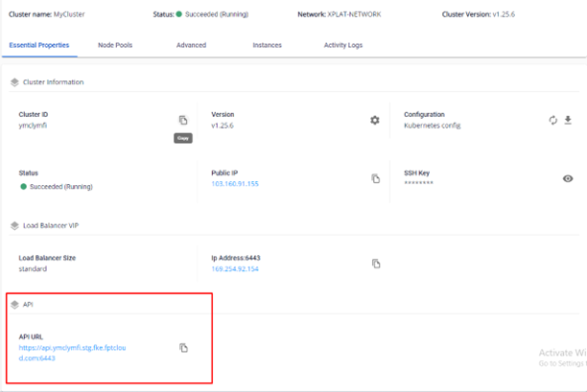
Task: Click the layers icon beside Load Balancer VIP
Action: click(14, 225)
